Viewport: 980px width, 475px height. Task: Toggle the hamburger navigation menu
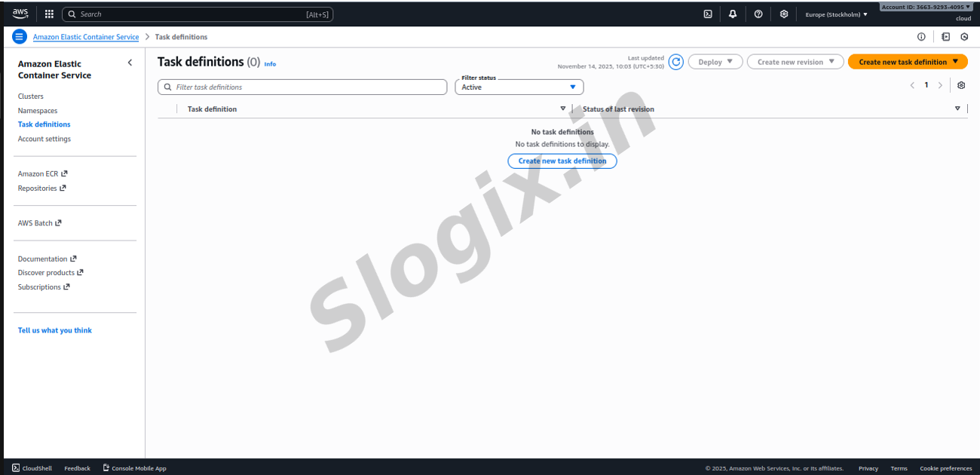click(x=20, y=36)
